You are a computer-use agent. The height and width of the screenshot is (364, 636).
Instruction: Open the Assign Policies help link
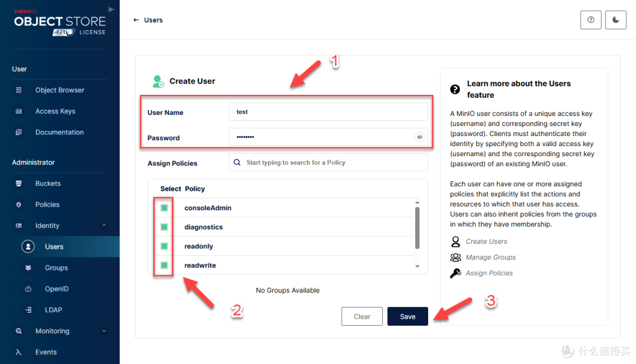pyautogui.click(x=489, y=273)
